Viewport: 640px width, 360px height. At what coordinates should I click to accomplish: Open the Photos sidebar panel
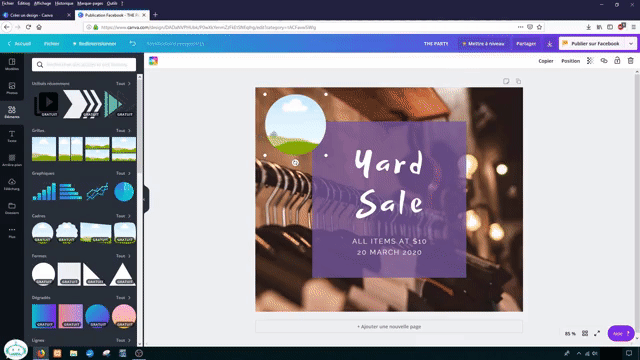coord(12,88)
